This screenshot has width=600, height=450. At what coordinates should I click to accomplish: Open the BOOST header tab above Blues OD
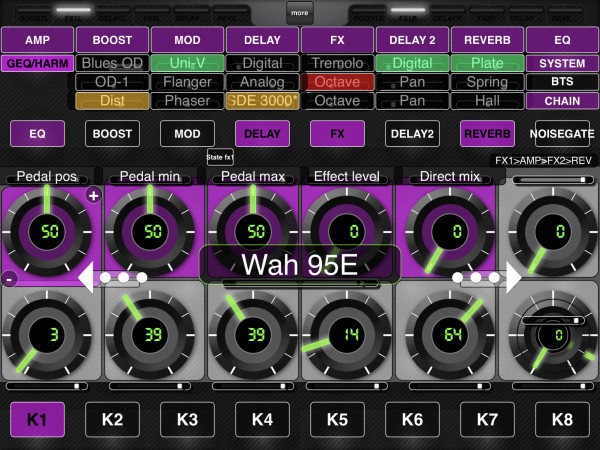tap(112, 40)
